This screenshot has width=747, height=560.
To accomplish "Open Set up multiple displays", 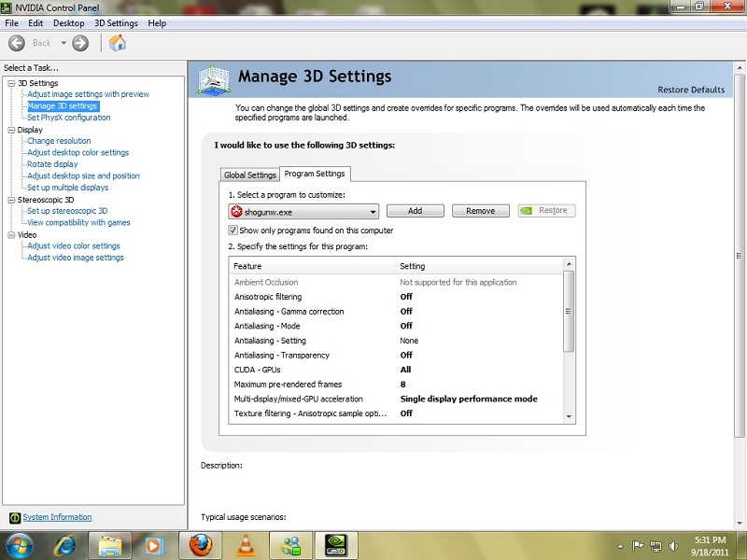I will coord(67,188).
